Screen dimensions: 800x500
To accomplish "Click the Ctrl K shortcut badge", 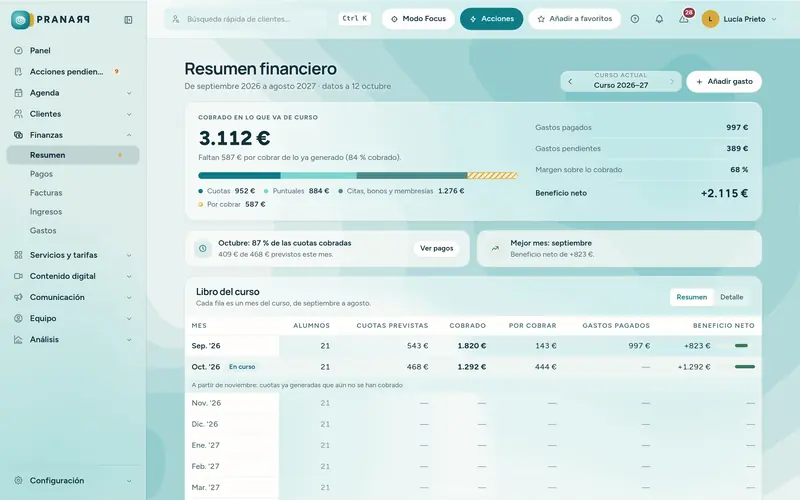I will click(355, 19).
